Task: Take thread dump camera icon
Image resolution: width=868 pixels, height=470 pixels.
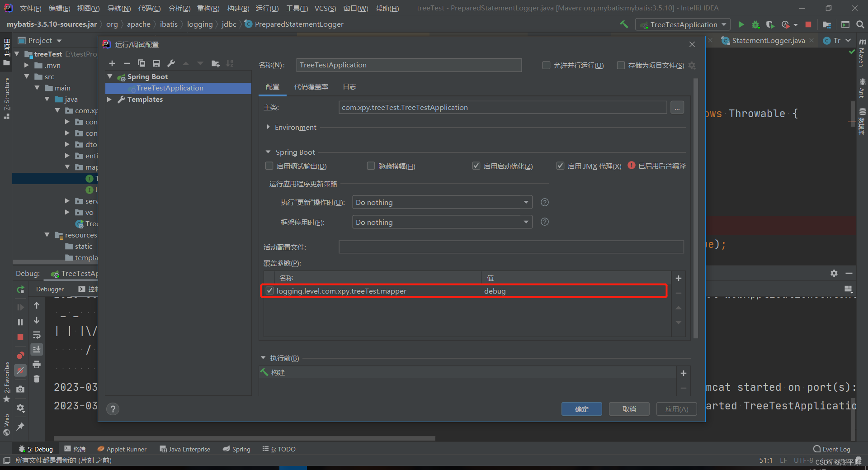Action: pyautogui.click(x=20, y=389)
